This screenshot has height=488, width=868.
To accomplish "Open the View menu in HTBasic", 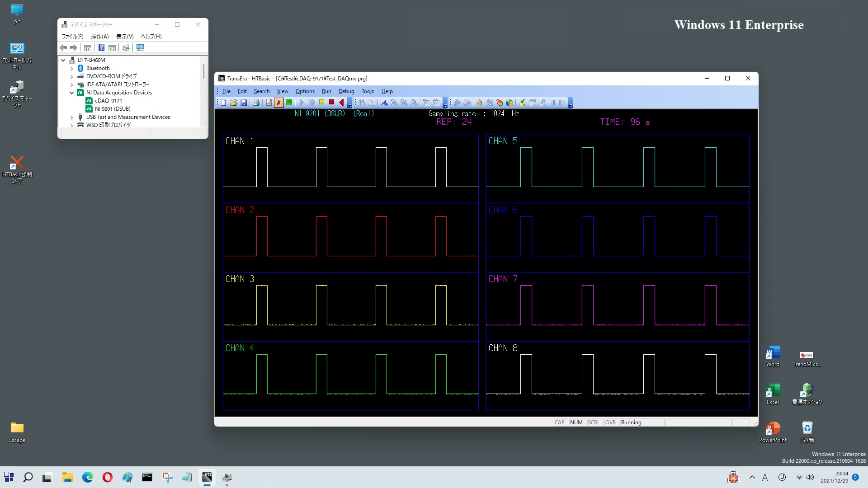I will click(x=283, y=91).
